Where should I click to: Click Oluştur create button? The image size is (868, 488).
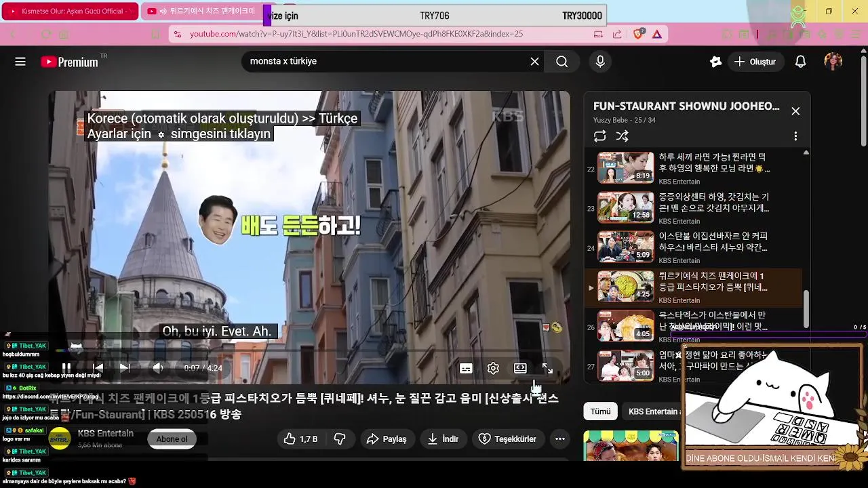pyautogui.click(x=755, y=62)
